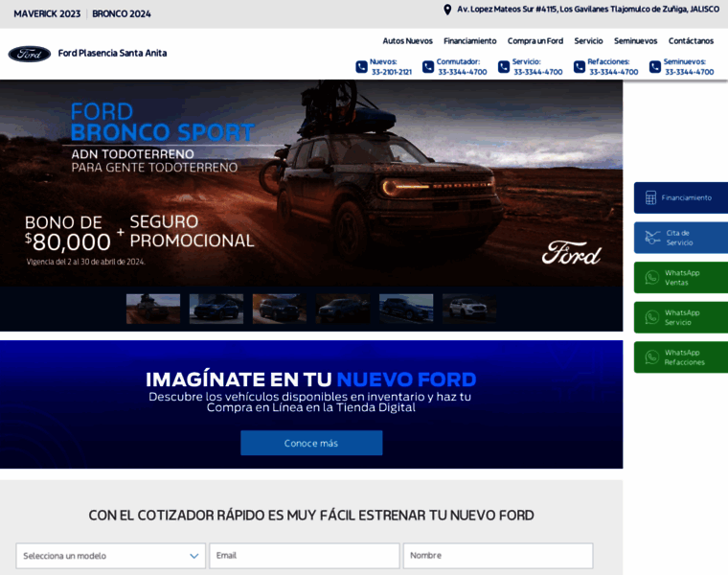The width and height of the screenshot is (728, 575).
Task: Click phone icon next to Servicio number
Action: point(504,67)
